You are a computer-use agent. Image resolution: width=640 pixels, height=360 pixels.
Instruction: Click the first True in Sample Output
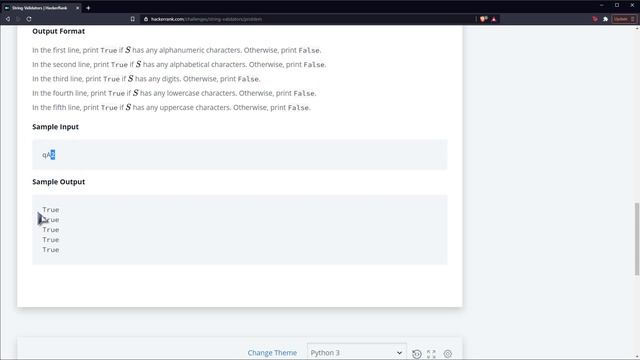[x=51, y=210]
